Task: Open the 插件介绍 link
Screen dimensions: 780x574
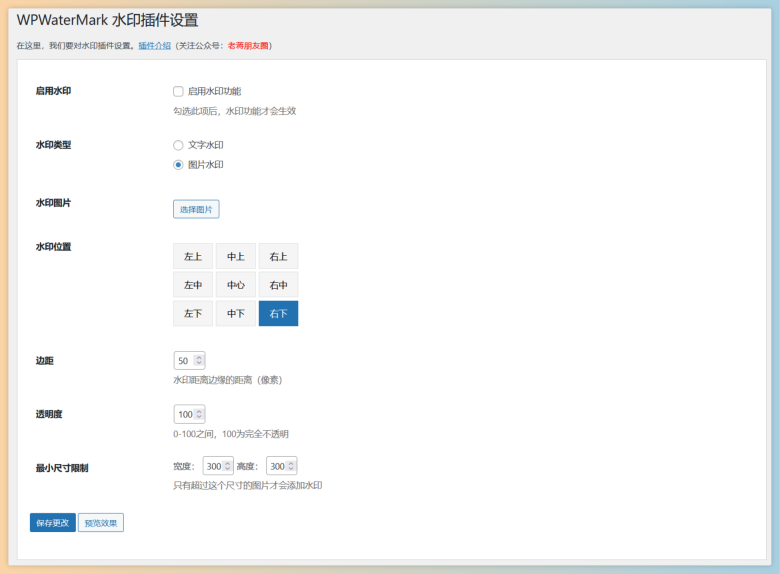Action: click(x=155, y=46)
